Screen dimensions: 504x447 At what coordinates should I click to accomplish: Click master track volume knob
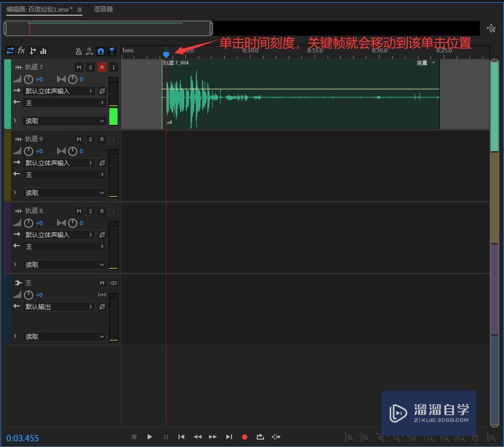tap(28, 295)
